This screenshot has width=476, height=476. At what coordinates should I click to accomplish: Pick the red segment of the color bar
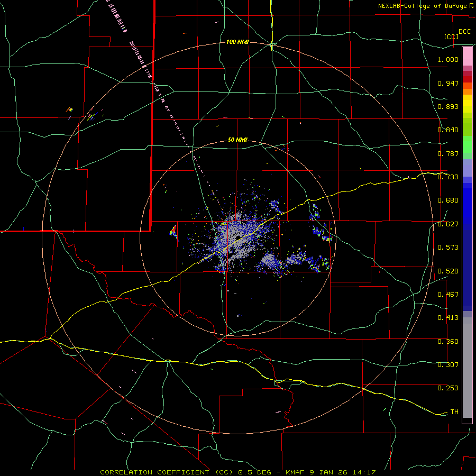(467, 79)
